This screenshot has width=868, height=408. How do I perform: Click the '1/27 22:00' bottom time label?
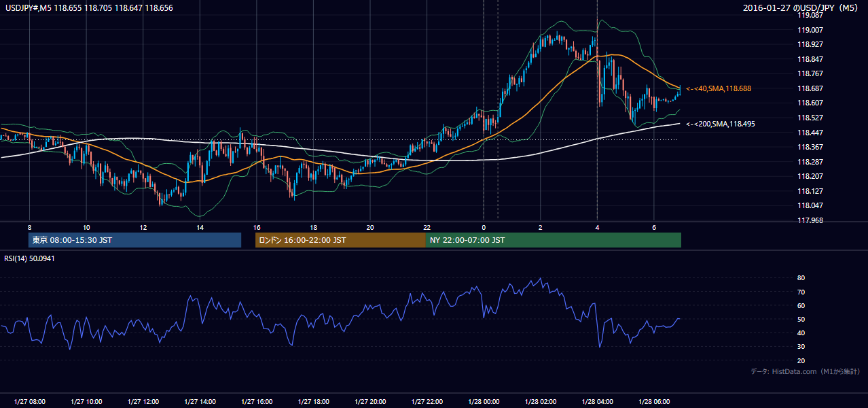pos(427,402)
